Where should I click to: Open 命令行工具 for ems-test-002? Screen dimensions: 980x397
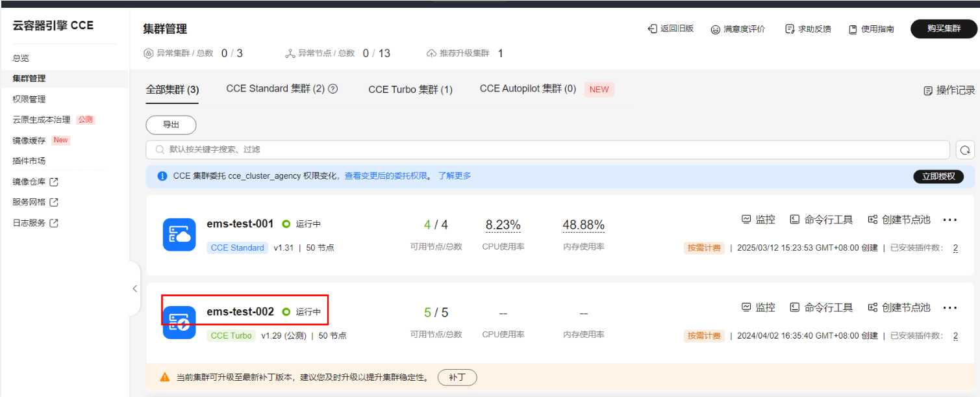(x=822, y=307)
